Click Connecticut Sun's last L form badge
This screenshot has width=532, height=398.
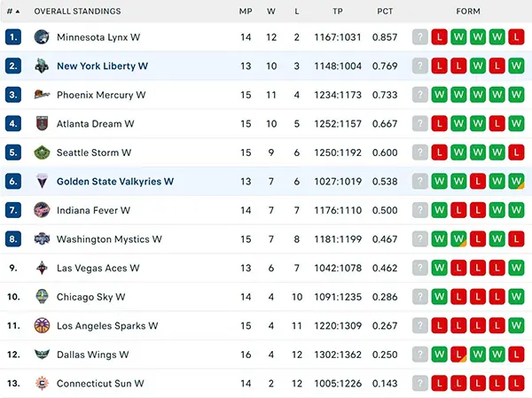516,383
